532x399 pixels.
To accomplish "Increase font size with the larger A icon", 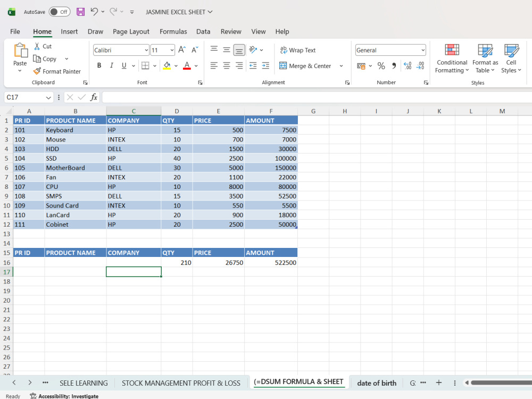I will point(182,50).
